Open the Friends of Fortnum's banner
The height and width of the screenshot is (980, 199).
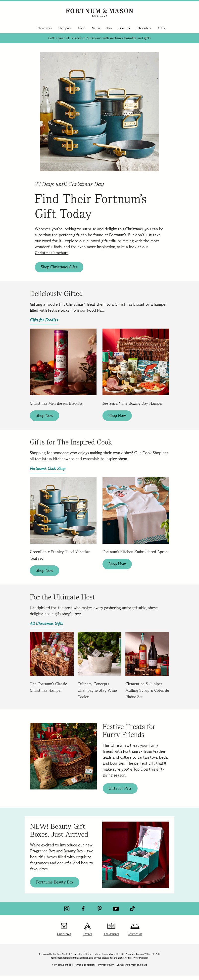99,38
